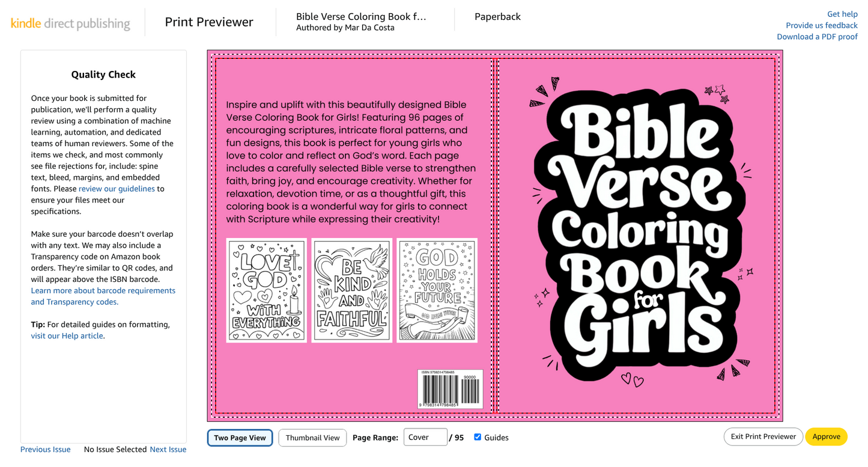
Task: Open the review our guidelines link
Action: (x=117, y=189)
